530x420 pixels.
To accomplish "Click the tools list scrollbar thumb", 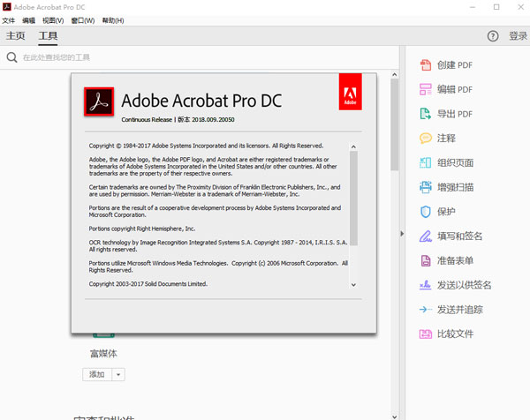I will pyautogui.click(x=395, y=125).
